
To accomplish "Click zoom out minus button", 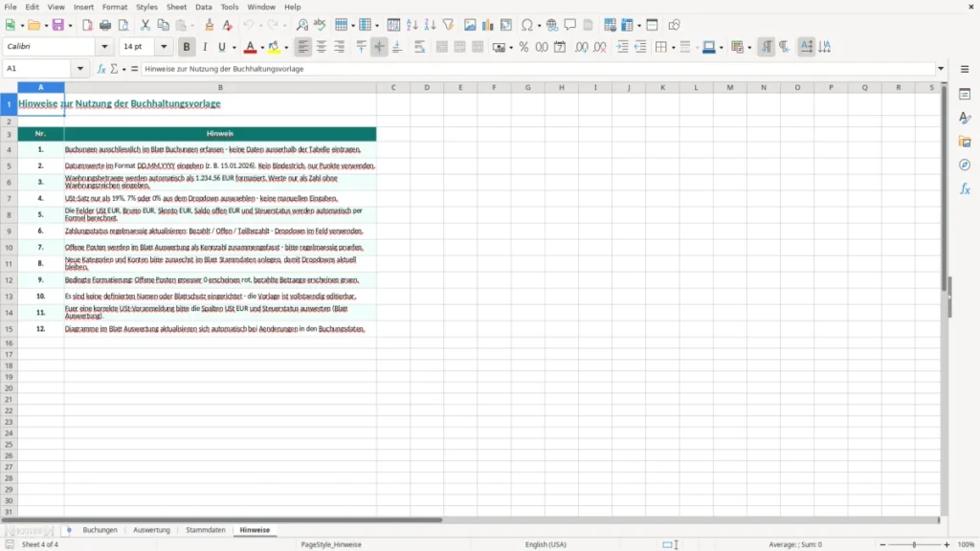I will click(882, 544).
